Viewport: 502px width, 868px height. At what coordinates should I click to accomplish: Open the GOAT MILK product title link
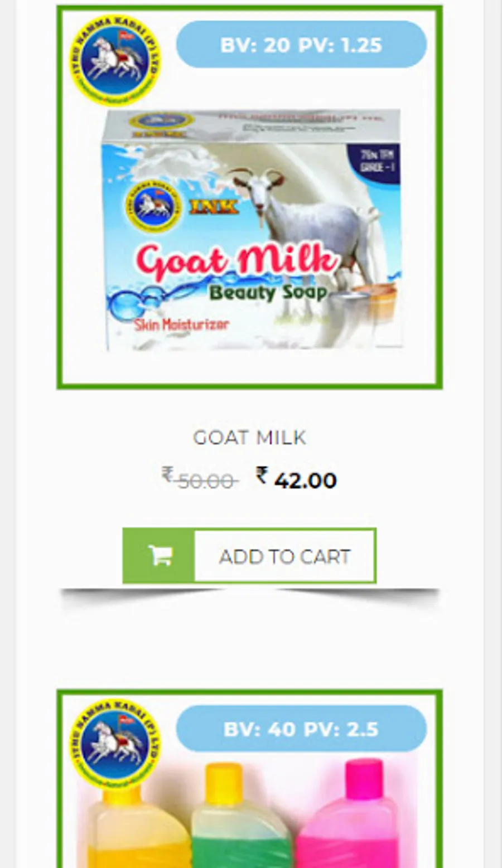click(x=249, y=438)
